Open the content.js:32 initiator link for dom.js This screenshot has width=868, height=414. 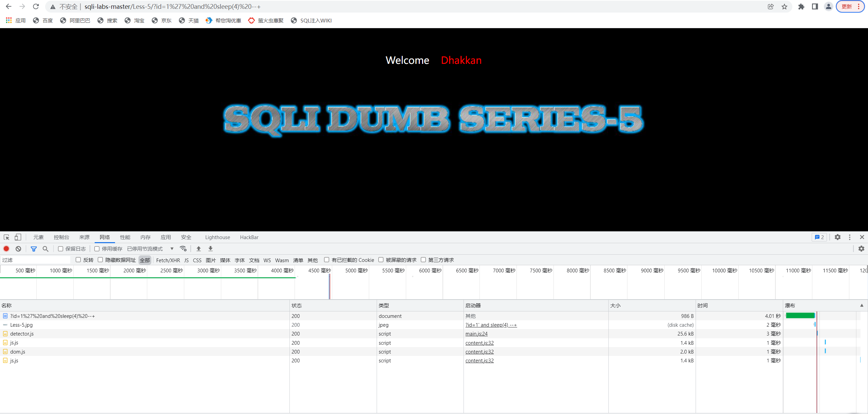tap(479, 352)
